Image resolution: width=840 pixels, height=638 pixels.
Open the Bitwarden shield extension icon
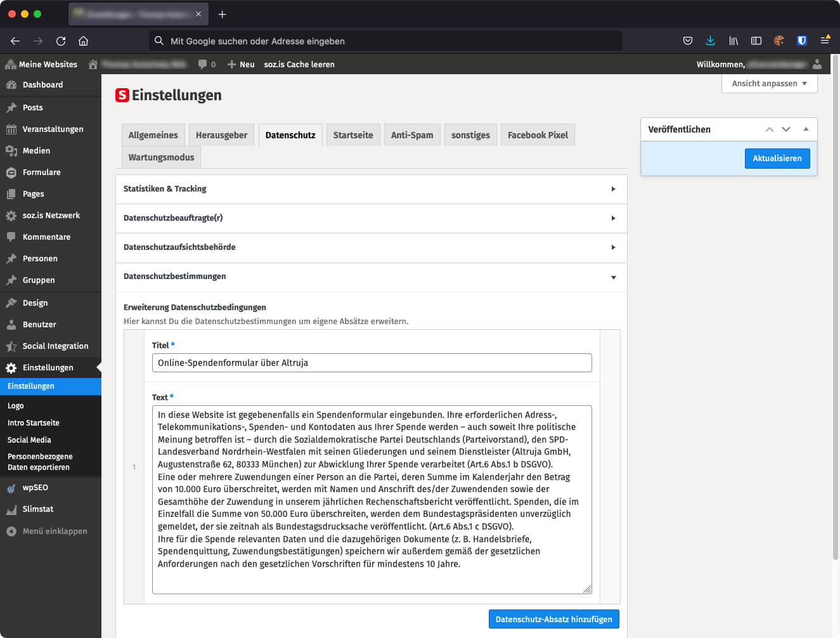(801, 41)
